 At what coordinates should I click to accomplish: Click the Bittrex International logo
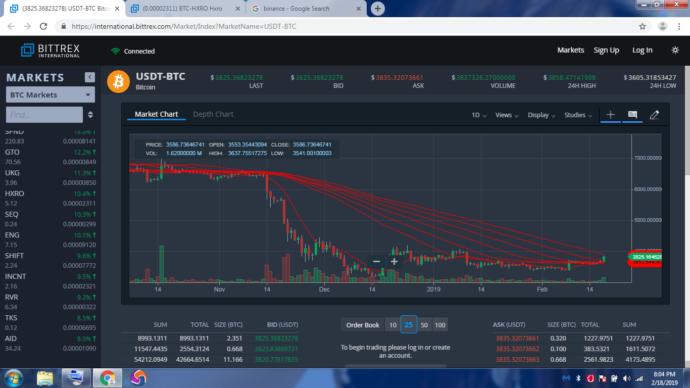(x=50, y=51)
